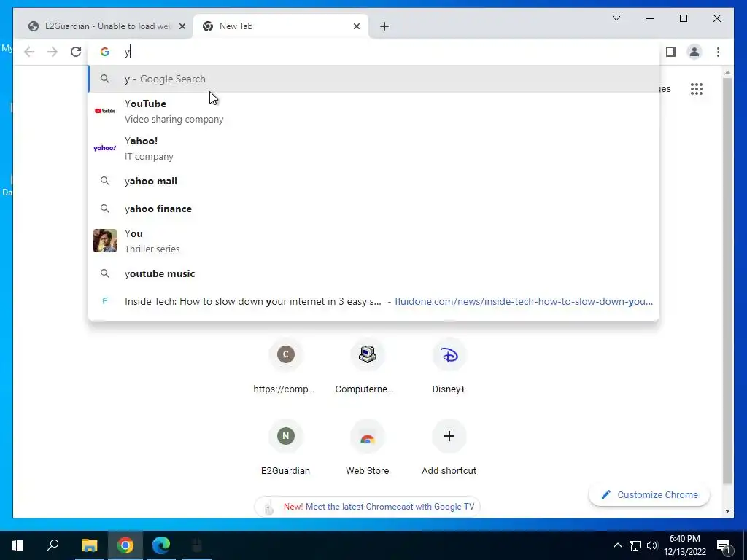Pick the You thriller series suggestion

point(373,241)
